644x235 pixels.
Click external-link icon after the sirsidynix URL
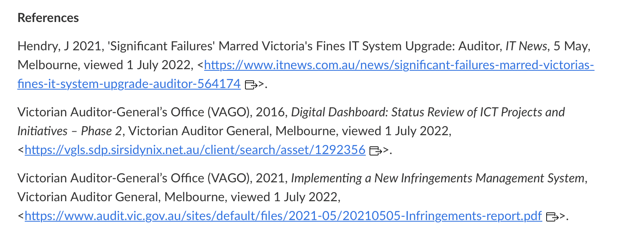[x=376, y=151]
